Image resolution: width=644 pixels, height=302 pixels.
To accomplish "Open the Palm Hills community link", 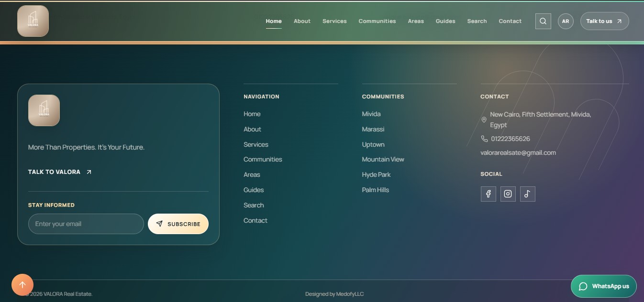I will click(x=376, y=190).
